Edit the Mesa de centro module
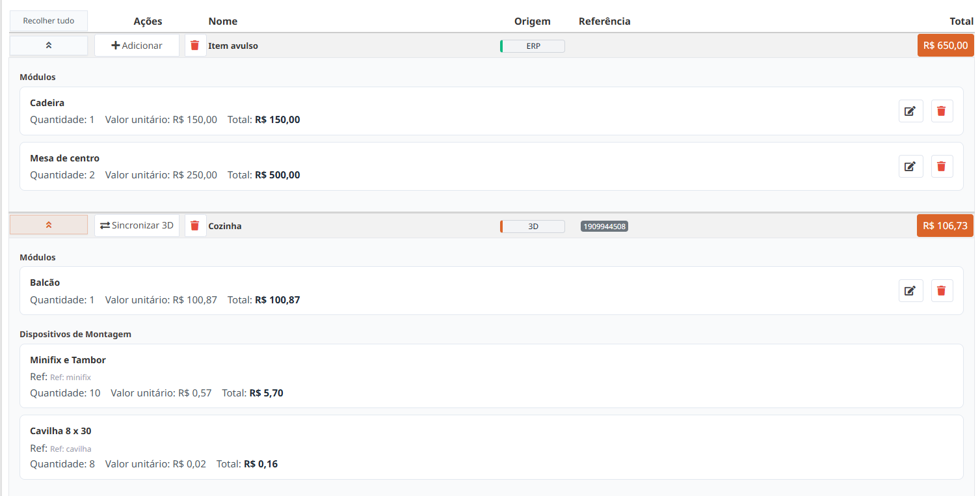The height and width of the screenshot is (496, 980). 910,167
